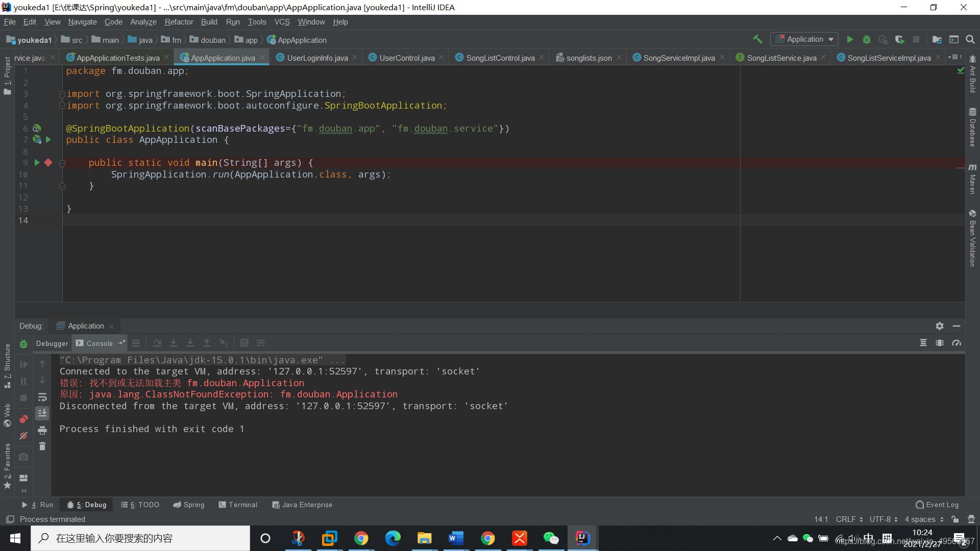Start debugging with the Debug bug icon
This screenshot has width=980, height=551.
click(x=867, y=39)
